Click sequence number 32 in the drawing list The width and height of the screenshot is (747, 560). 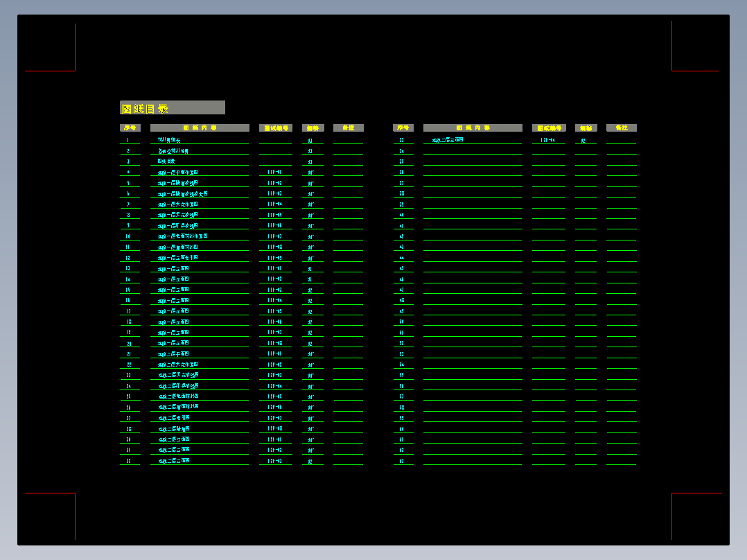click(x=129, y=461)
